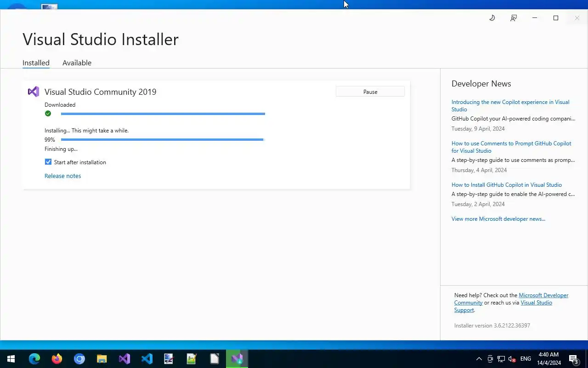
Task: Click the camera Meet Now tray icon
Action: point(490,359)
